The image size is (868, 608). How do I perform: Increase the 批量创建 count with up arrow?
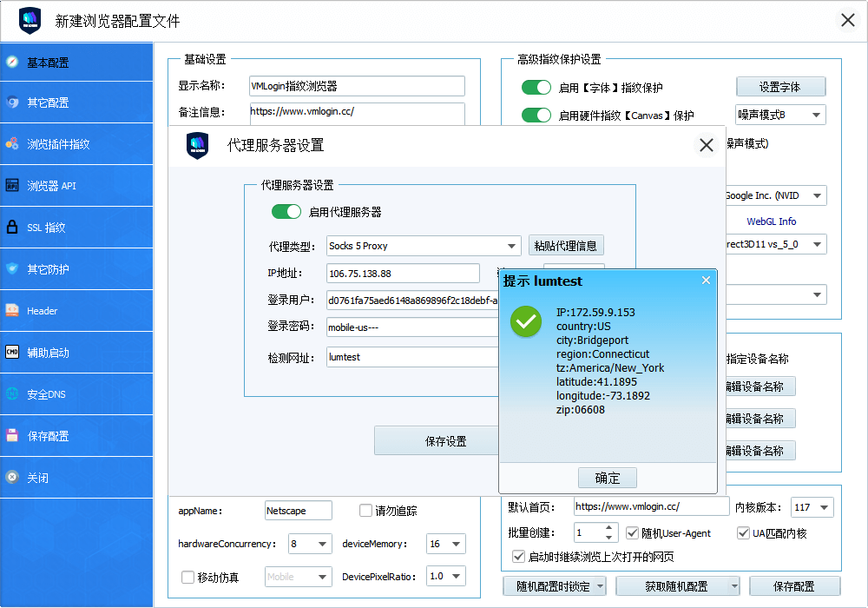(608, 528)
